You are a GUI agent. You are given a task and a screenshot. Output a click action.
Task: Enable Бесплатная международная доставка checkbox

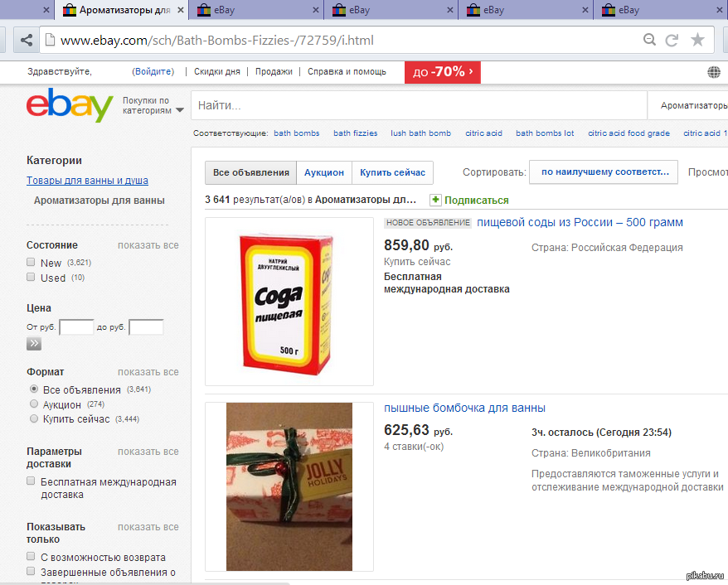click(32, 481)
